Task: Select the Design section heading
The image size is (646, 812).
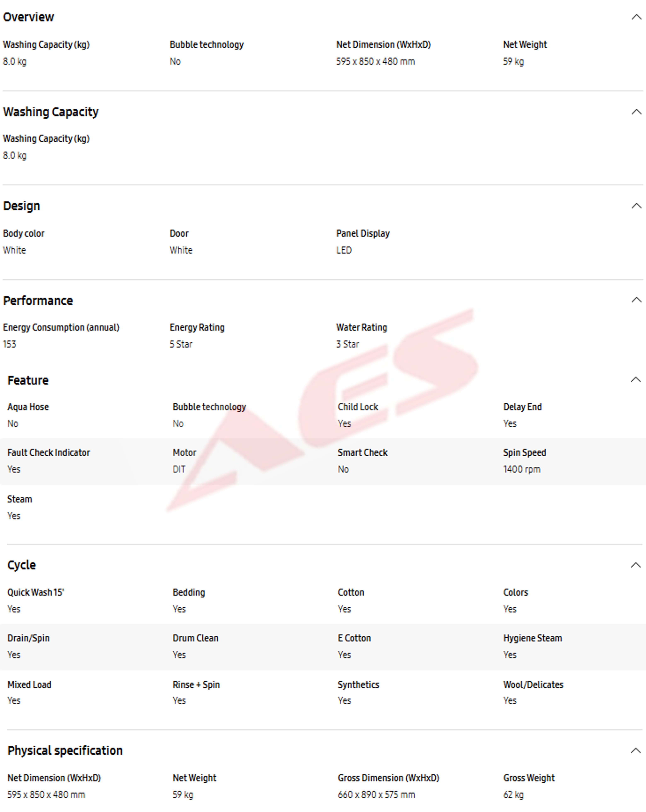Action: (22, 206)
